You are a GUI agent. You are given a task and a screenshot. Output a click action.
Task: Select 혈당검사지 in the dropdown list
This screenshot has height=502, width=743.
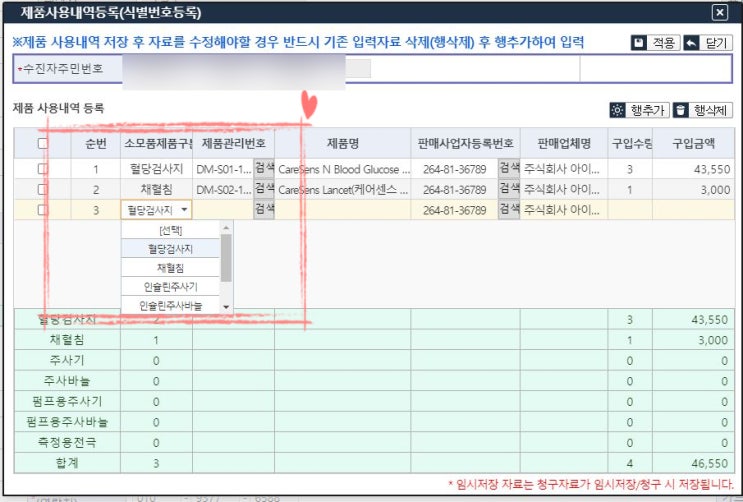click(x=171, y=249)
